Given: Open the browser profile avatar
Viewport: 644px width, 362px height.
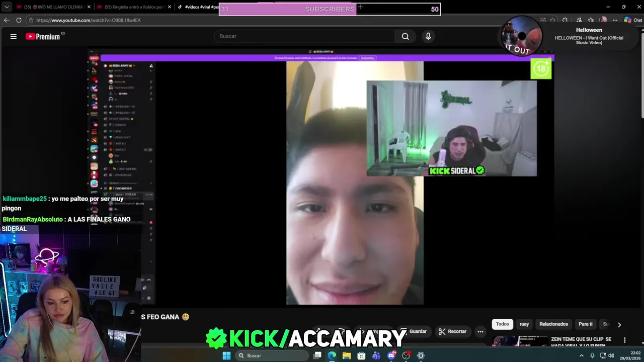Looking at the screenshot, I should 604,20.
